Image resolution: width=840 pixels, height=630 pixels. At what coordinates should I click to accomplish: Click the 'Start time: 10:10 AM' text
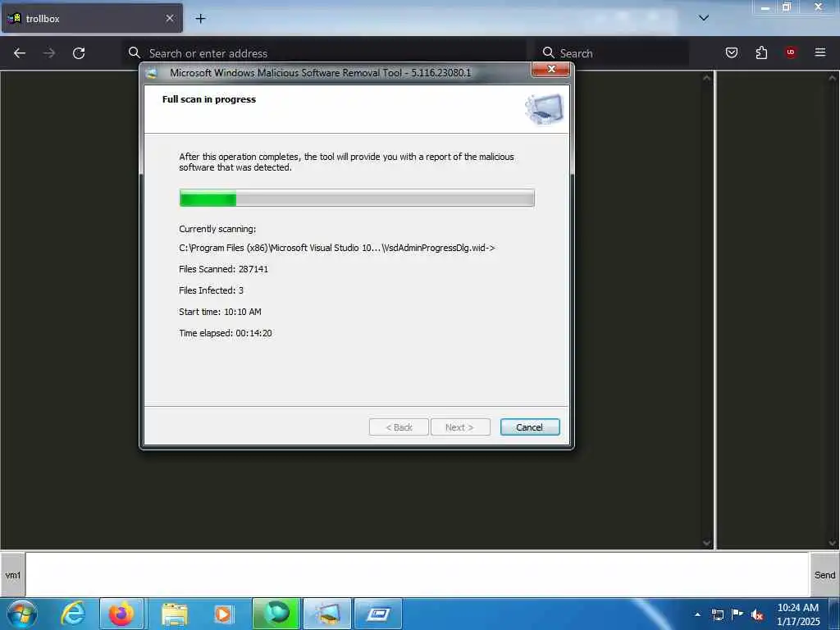(220, 312)
